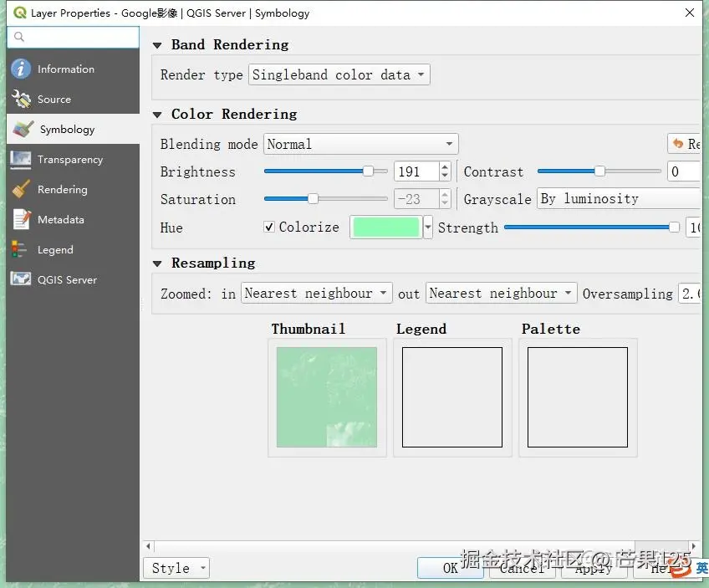The image size is (709, 588).
Task: Open the Metadata tab
Action: coord(73,219)
